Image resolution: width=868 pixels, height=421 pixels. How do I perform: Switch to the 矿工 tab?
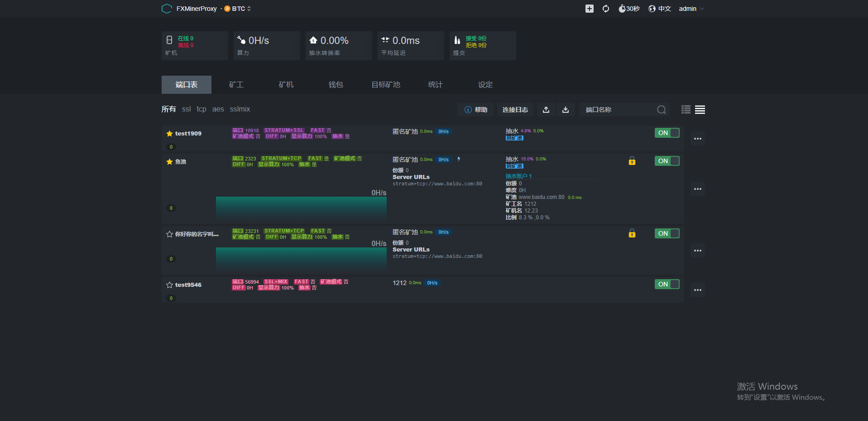pos(236,85)
